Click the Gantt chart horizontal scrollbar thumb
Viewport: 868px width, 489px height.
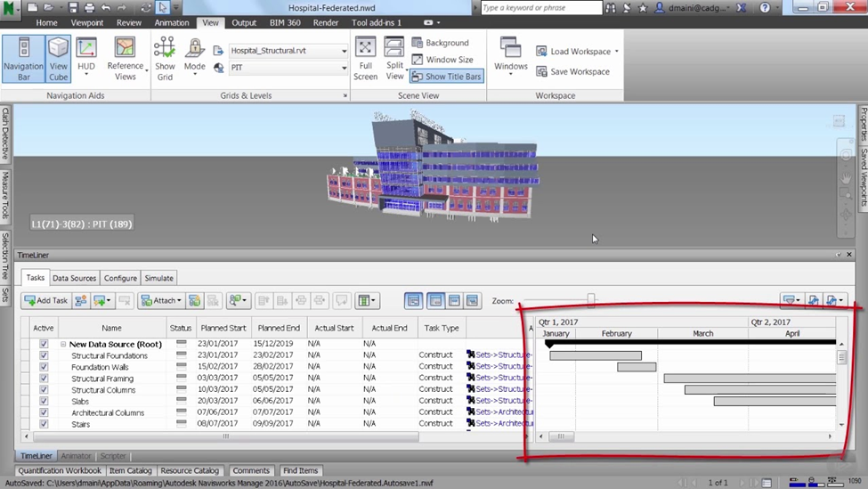561,436
